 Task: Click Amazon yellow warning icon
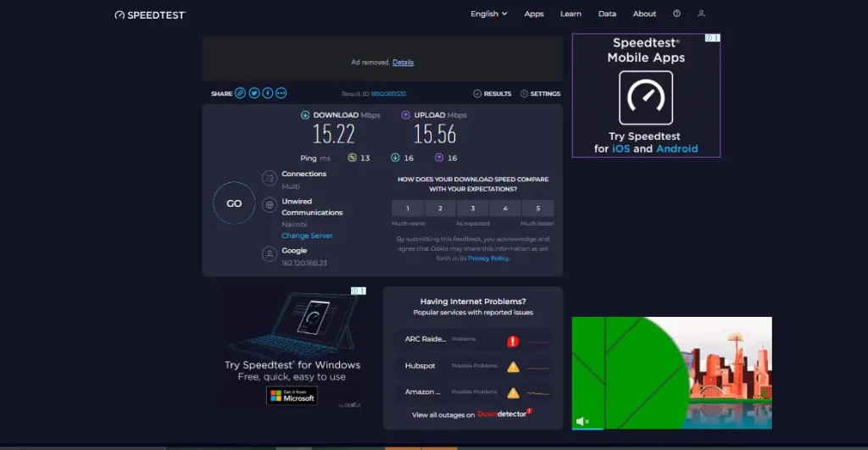[x=513, y=392]
